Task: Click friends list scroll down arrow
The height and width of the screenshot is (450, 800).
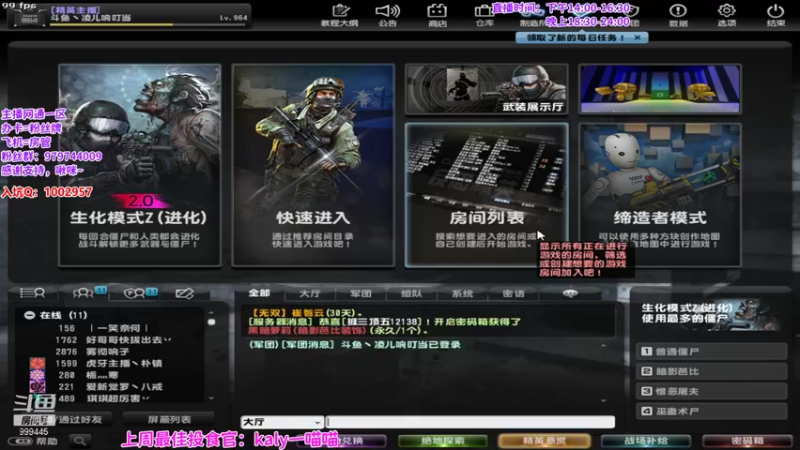Action: tap(211, 398)
